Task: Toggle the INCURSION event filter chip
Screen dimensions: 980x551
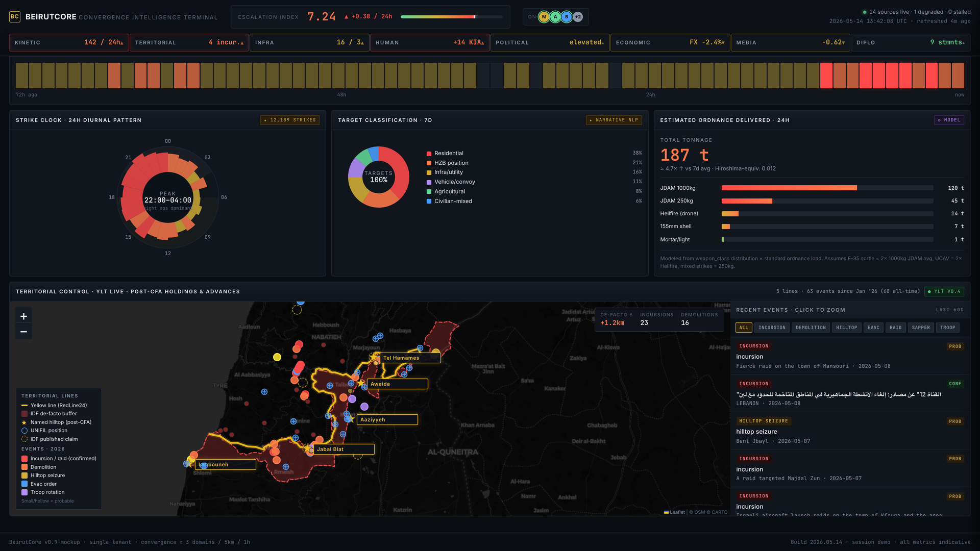Action: tap(772, 328)
